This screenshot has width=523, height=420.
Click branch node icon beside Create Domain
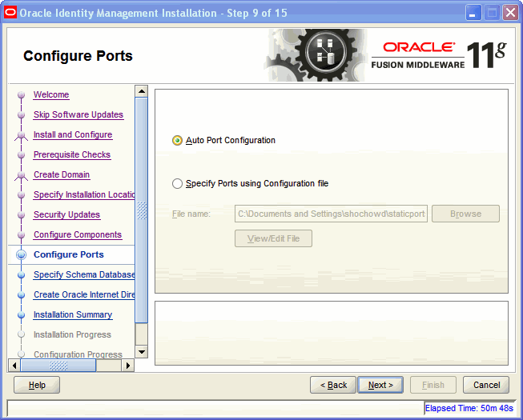(x=21, y=175)
